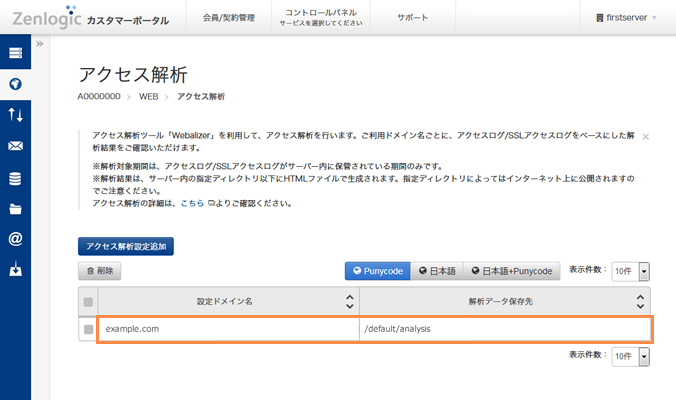Open the firstserver user menu
Image resolution: width=676 pixels, height=400 pixels.
[x=633, y=18]
